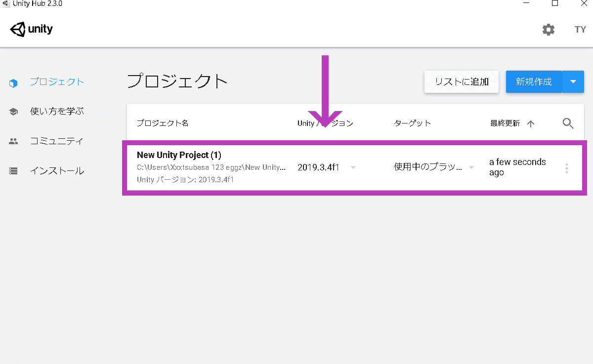Maximize the Unity Hub window
Image resolution: width=593 pixels, height=364 pixels.
tap(555, 3)
